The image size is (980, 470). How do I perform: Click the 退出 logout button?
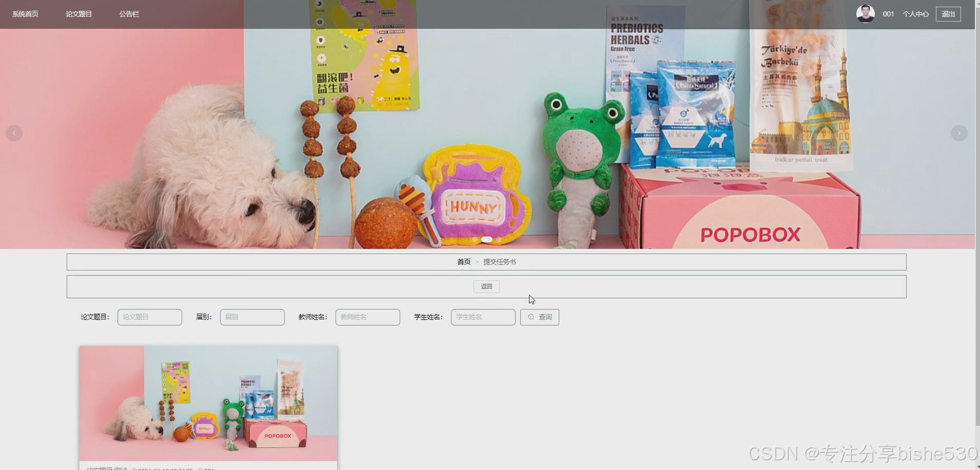pos(948,14)
